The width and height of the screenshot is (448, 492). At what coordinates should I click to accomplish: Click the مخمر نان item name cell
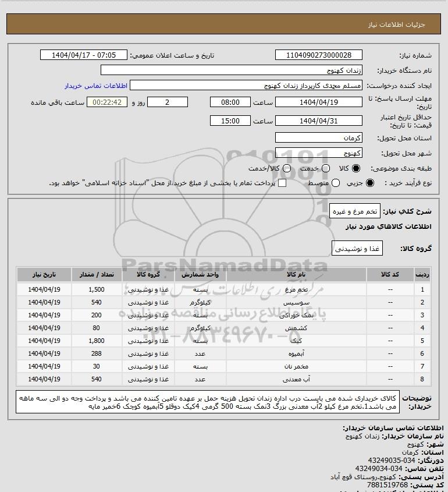(x=296, y=366)
